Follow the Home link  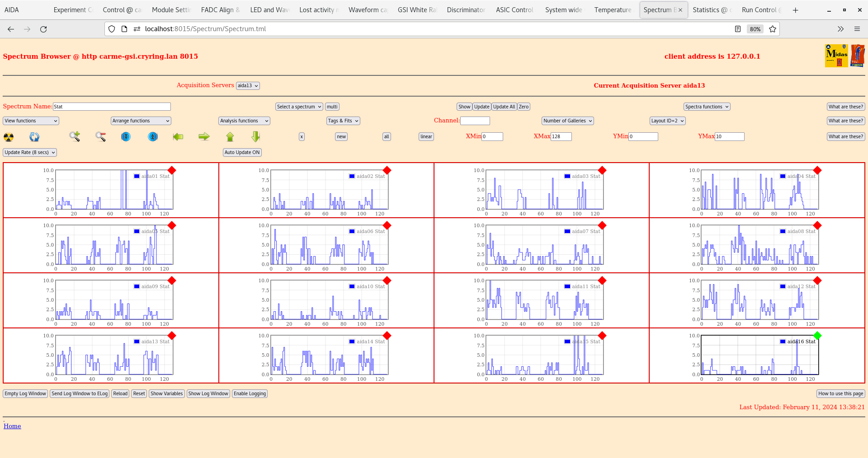[12, 426]
